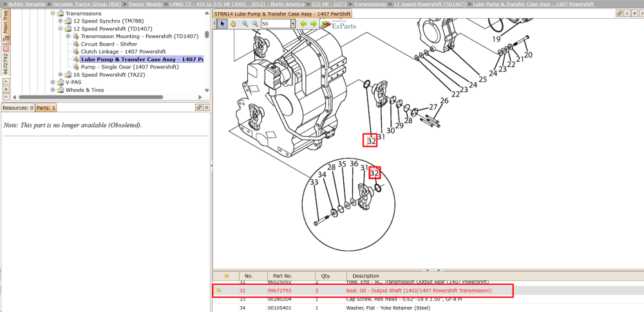Open Pump - Single Gear (1407 Powershift)

pyautogui.click(x=130, y=66)
